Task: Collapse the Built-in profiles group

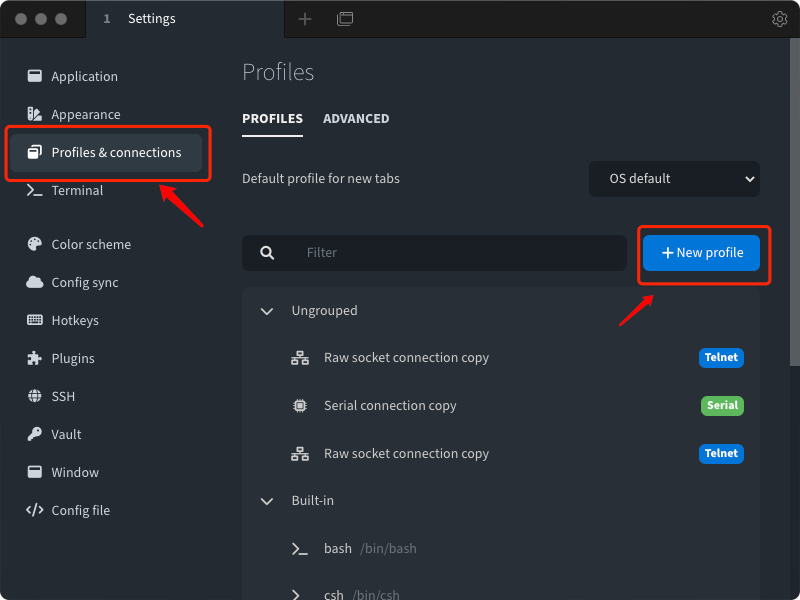Action: [x=267, y=501]
